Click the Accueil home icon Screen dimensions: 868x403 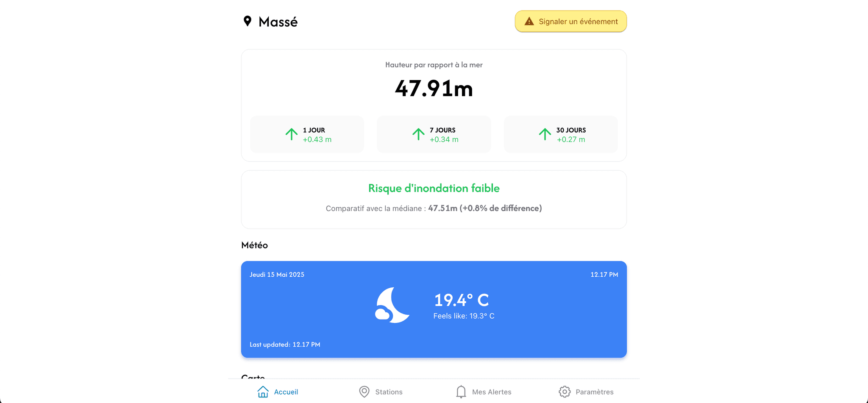point(263,392)
